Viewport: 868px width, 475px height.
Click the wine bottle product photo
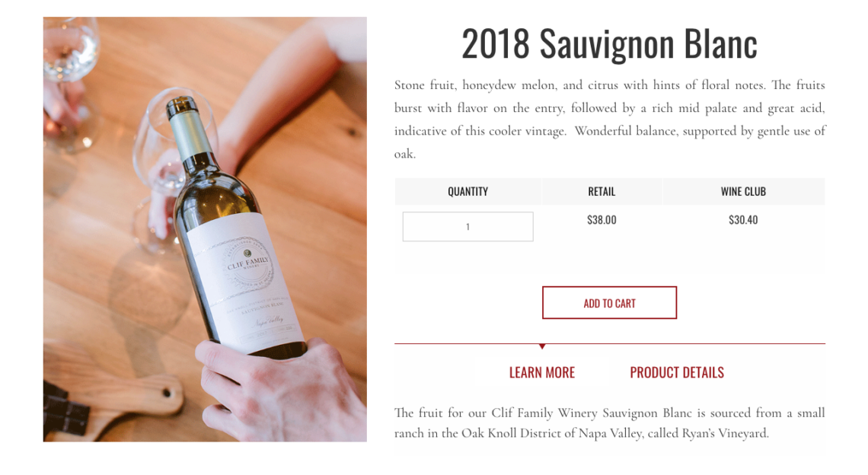205,229
